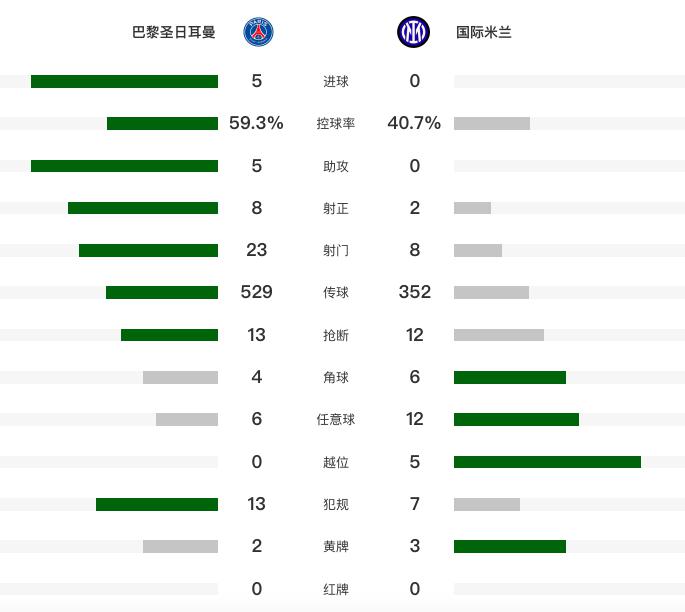Click the PSG passes value 529
The height and width of the screenshot is (612, 685).
(257, 292)
